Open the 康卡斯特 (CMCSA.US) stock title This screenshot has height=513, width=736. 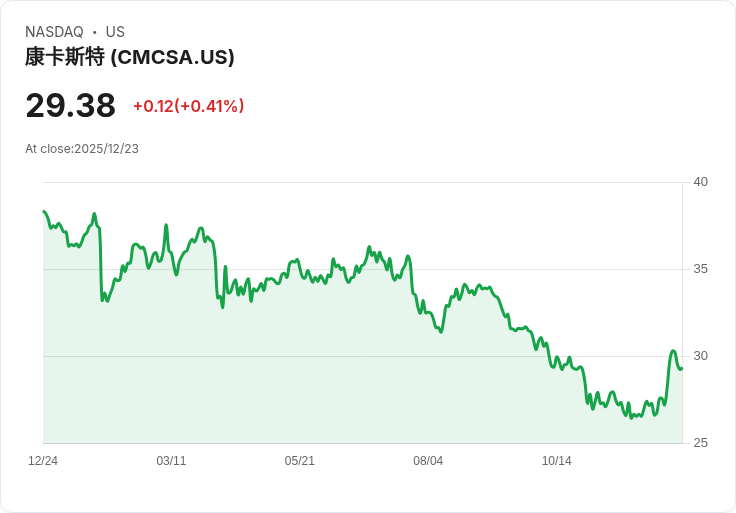tap(130, 57)
